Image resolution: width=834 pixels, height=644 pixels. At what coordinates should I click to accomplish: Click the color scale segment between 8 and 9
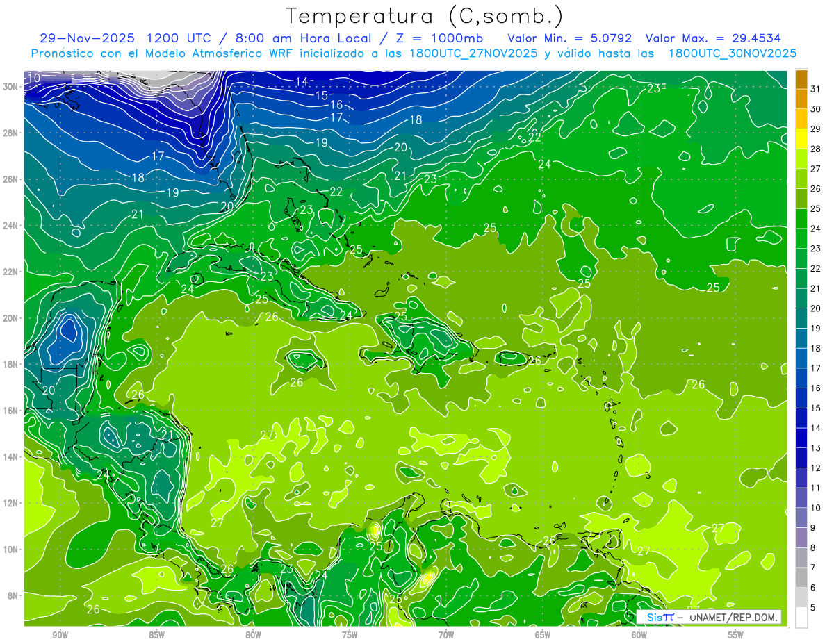pos(801,538)
